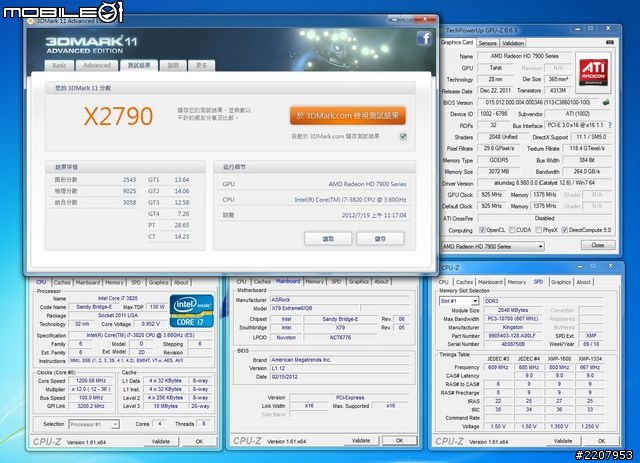The height and width of the screenshot is (463, 640).
Task: Click the BIOS save chip icon in GPU-Z
Action: click(606, 102)
